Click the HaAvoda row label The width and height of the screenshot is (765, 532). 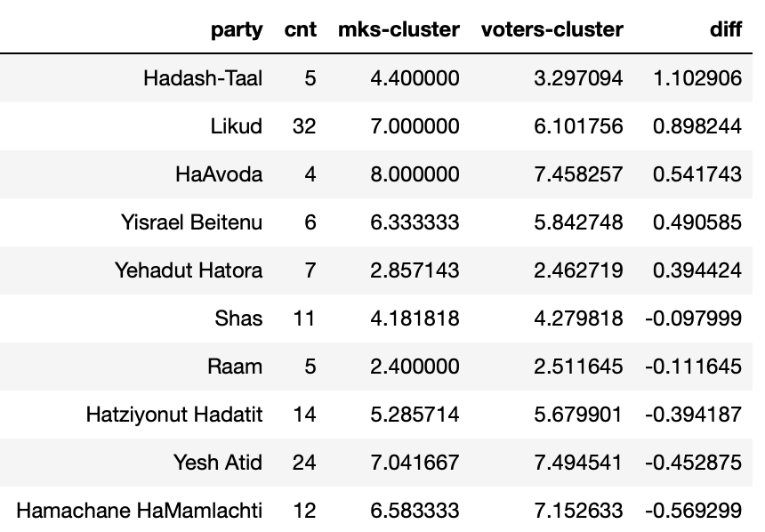tap(219, 174)
